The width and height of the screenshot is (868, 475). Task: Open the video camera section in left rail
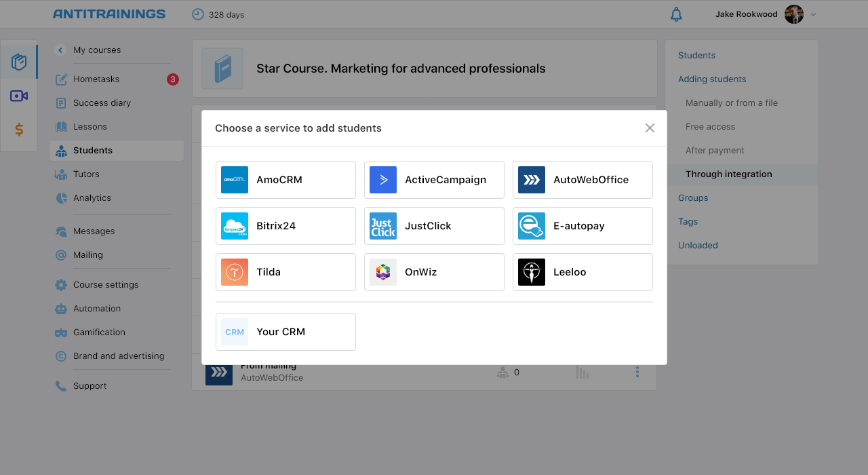[x=19, y=96]
